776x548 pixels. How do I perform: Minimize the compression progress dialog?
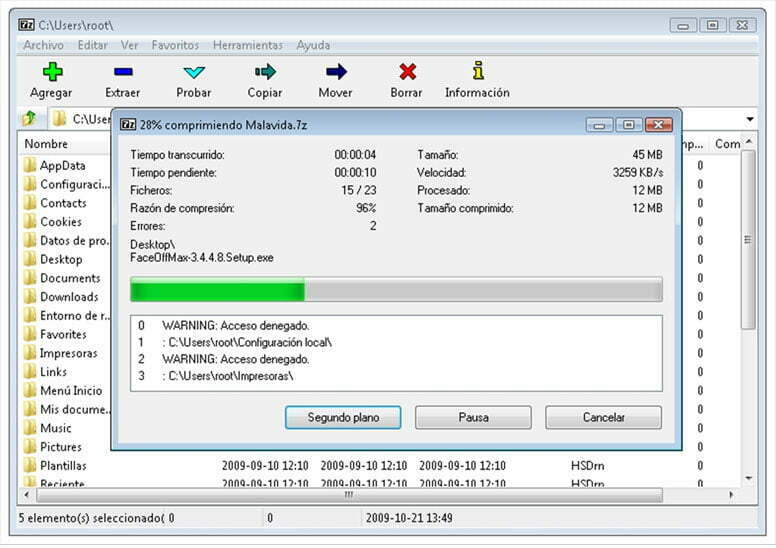tap(599, 125)
